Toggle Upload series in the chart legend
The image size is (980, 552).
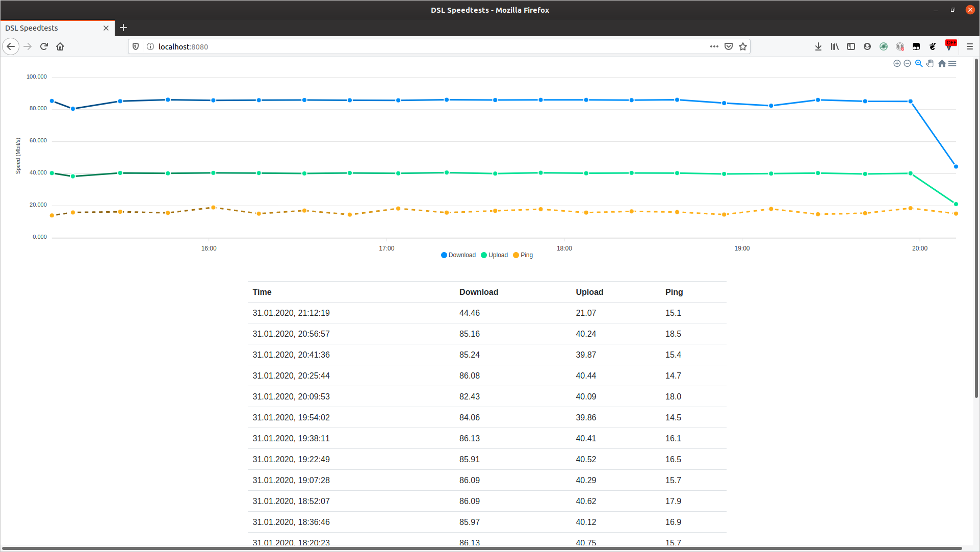click(x=494, y=255)
